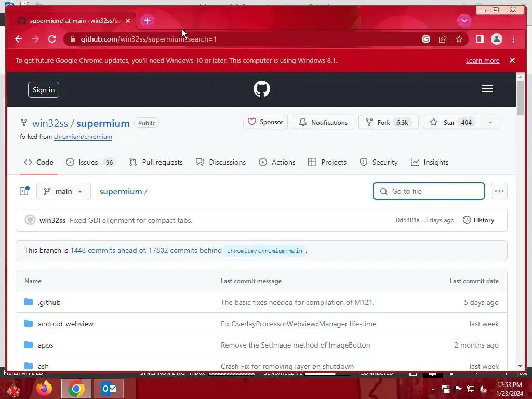Screen dimensions: 532x399
Task: Fork the repository
Action: pyautogui.click(x=388, y=122)
